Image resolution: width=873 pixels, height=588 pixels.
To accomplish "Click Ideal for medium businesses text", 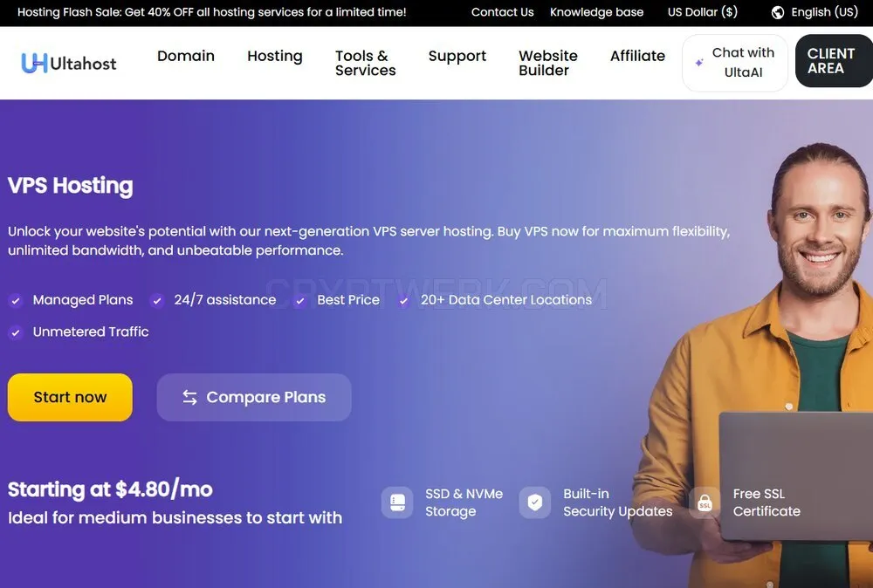I will (175, 518).
